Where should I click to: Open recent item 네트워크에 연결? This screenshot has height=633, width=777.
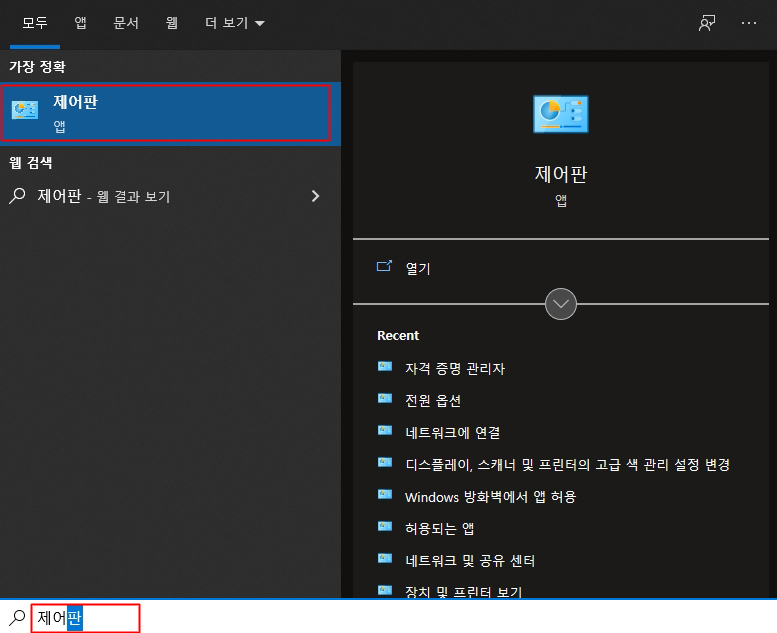(x=452, y=433)
